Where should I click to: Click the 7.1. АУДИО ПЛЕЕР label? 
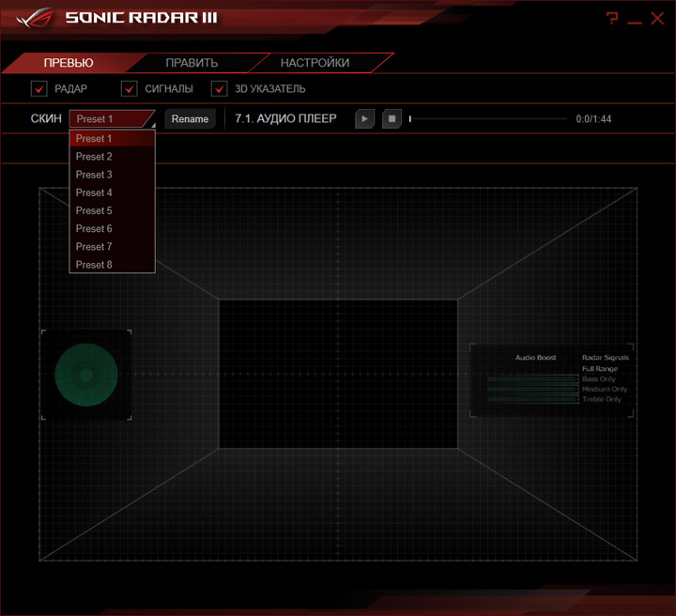pyautogui.click(x=285, y=119)
